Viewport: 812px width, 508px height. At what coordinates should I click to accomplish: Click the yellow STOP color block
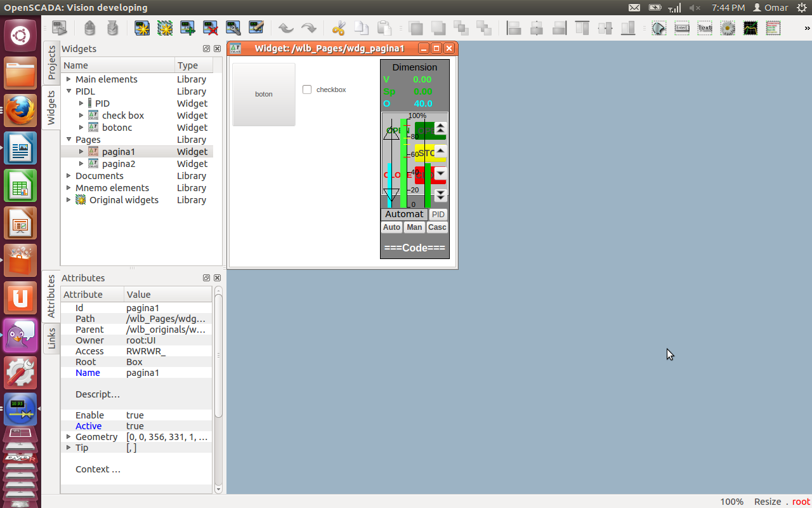pos(424,153)
